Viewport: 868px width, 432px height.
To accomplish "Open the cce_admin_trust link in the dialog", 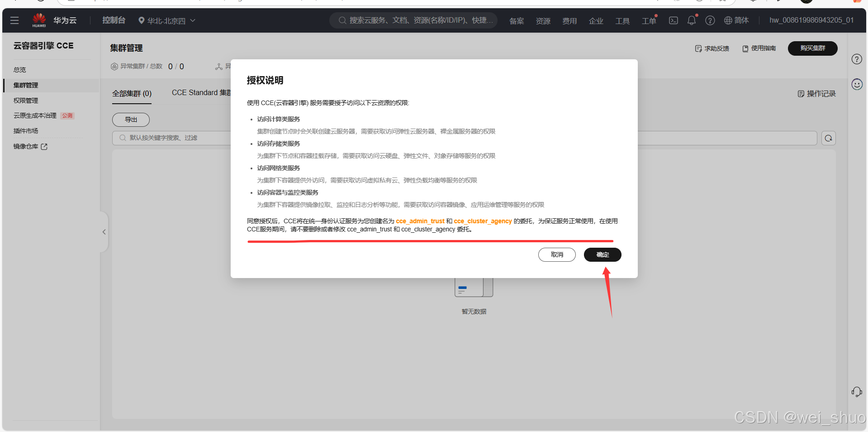I will pos(420,221).
